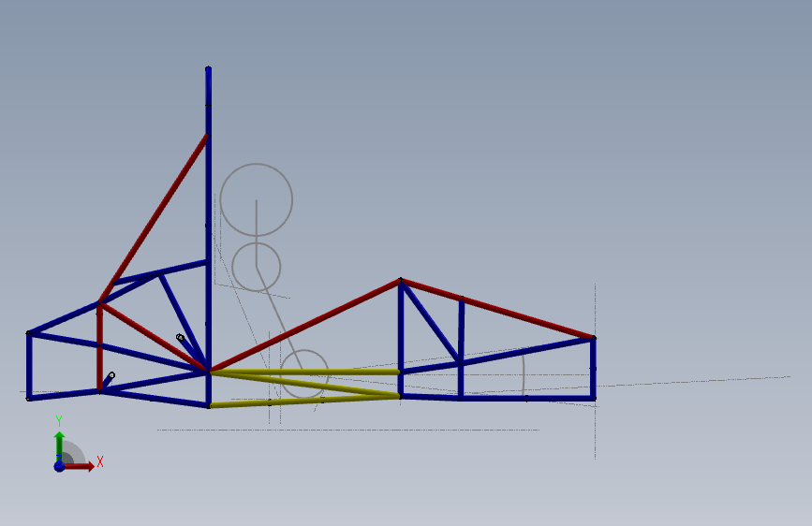Select the long red brace leaning against the mast
Image resolution: width=812 pixels, height=526 pixels.
pyautogui.click(x=154, y=218)
